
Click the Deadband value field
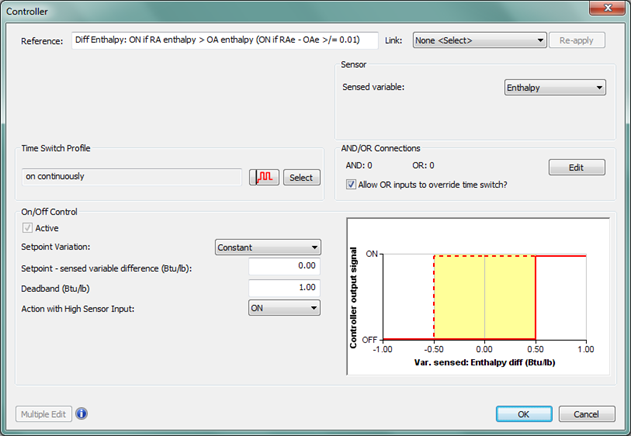(283, 287)
